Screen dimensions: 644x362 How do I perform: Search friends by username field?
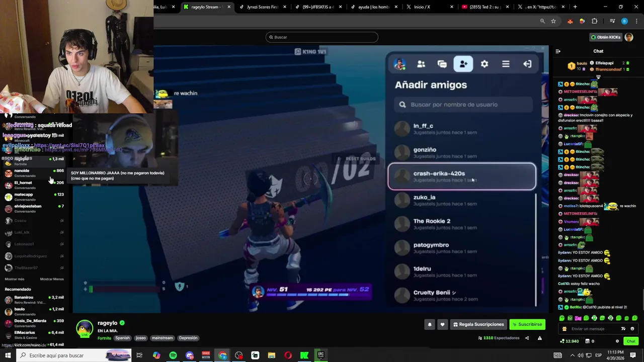tap(463, 105)
